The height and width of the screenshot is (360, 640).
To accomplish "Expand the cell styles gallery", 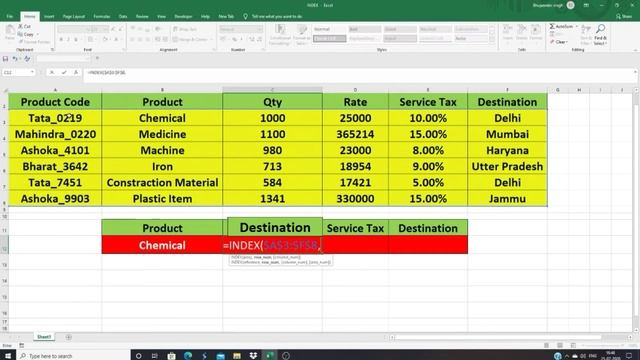I will [492, 39].
